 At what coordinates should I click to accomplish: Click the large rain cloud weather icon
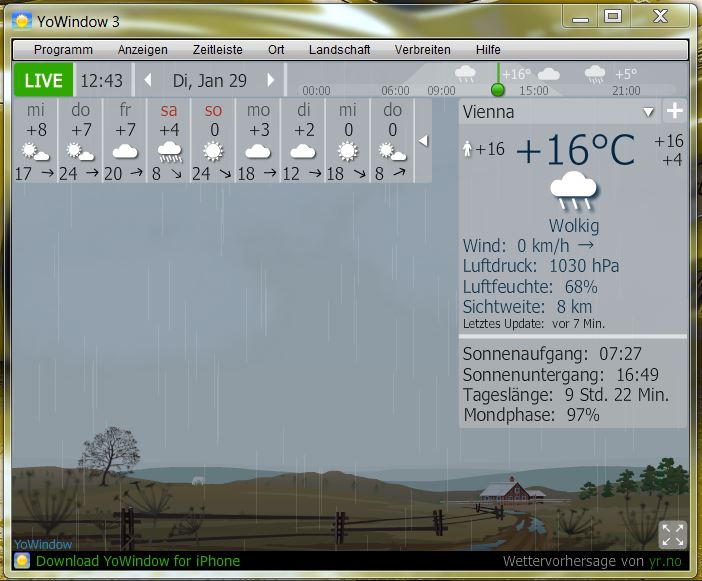coord(574,191)
